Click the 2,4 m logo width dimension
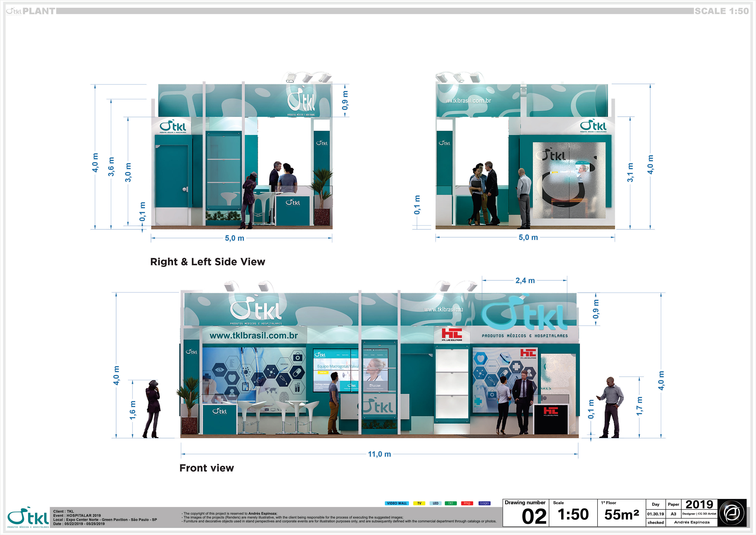The width and height of the screenshot is (756, 535). [x=525, y=281]
